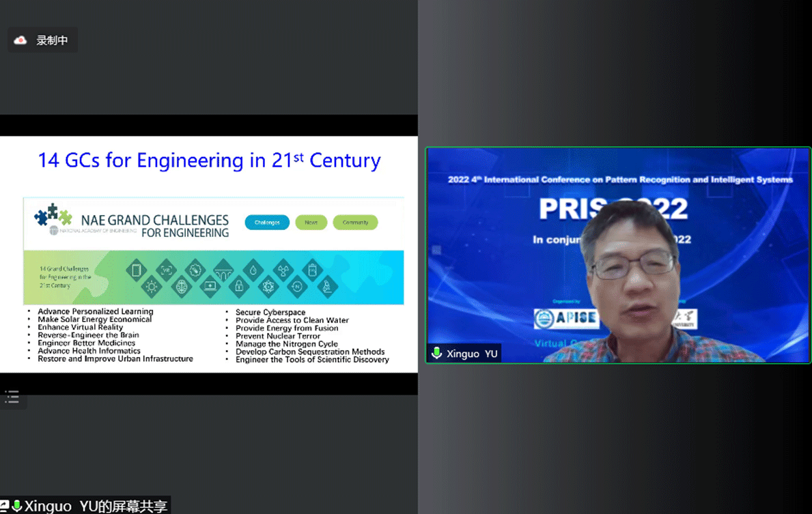Click the VR headset diamond icon
This screenshot has height=514, width=812.
click(165, 270)
